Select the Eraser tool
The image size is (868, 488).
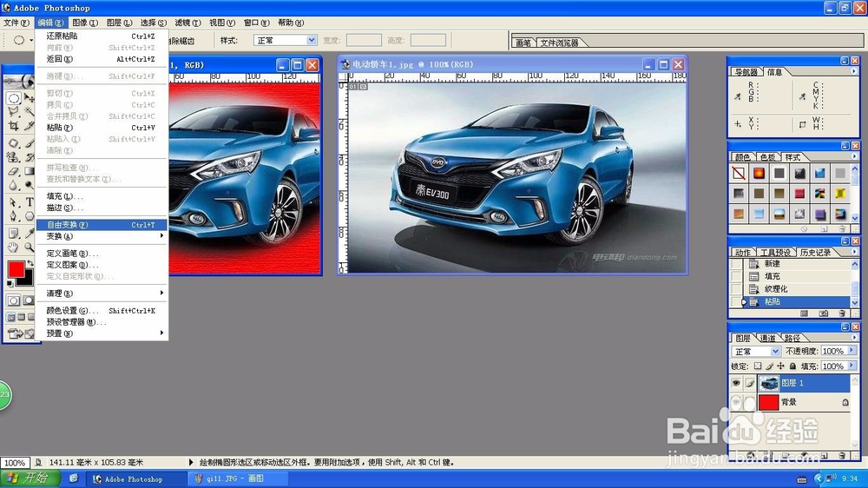(x=13, y=171)
